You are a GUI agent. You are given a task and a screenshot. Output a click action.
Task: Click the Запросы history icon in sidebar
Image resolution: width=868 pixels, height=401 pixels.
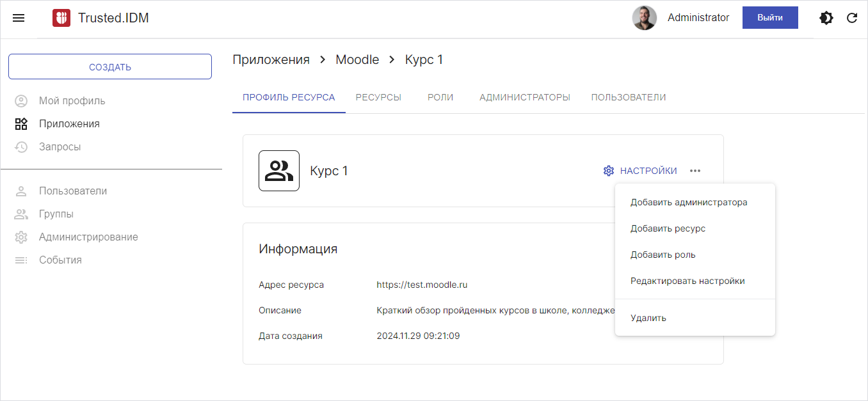coord(21,147)
